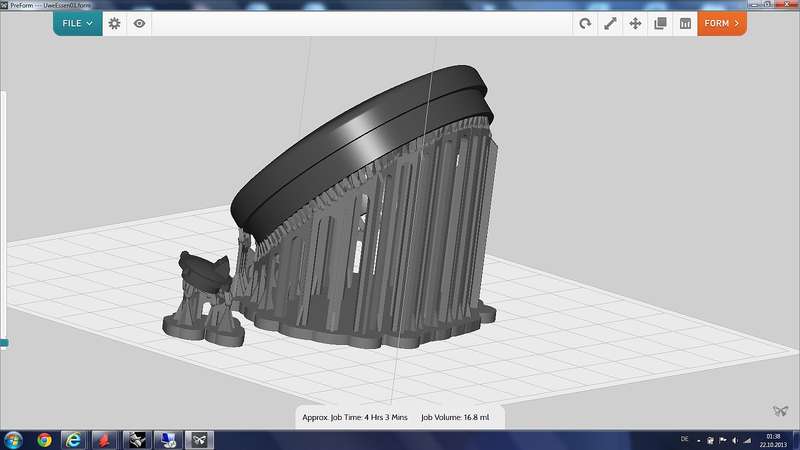
Task: Open the gear settings icon
Action: pyautogui.click(x=114, y=23)
